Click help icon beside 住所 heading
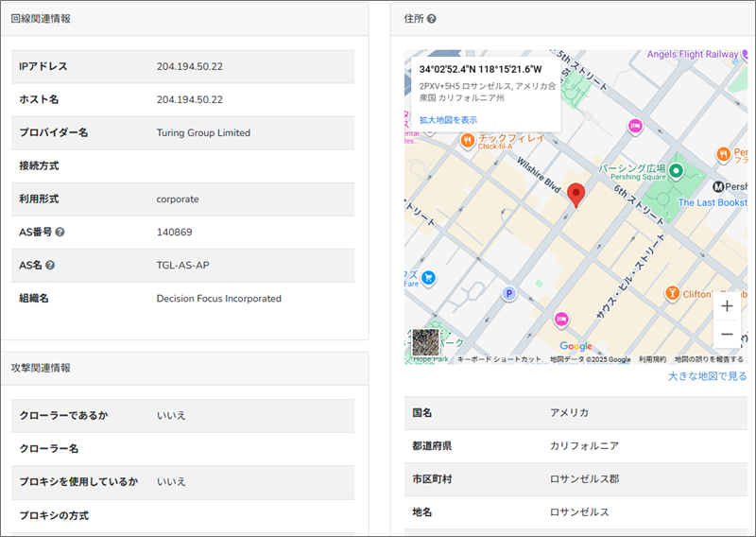 coord(432,19)
